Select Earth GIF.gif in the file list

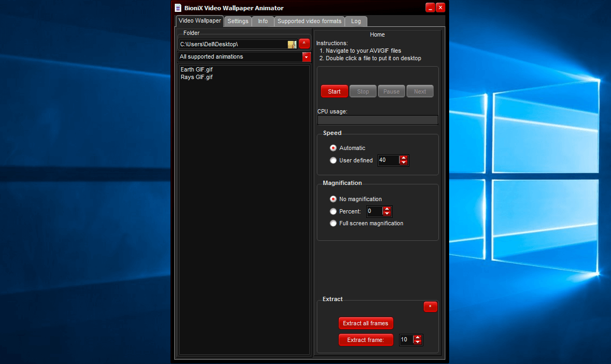coord(196,69)
